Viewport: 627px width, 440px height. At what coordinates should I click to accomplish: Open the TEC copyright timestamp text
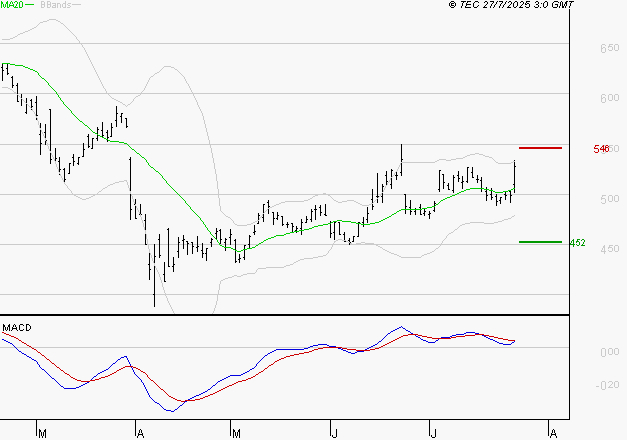[x=512, y=5]
